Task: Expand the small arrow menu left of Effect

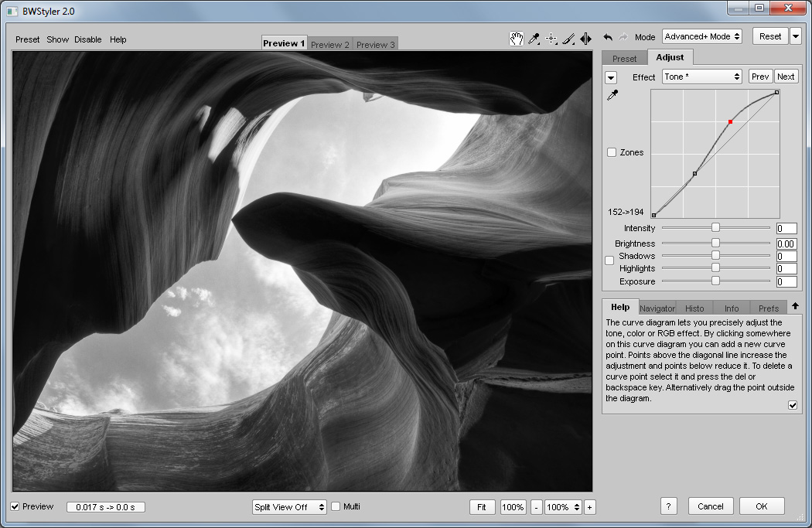Action: 611,77
